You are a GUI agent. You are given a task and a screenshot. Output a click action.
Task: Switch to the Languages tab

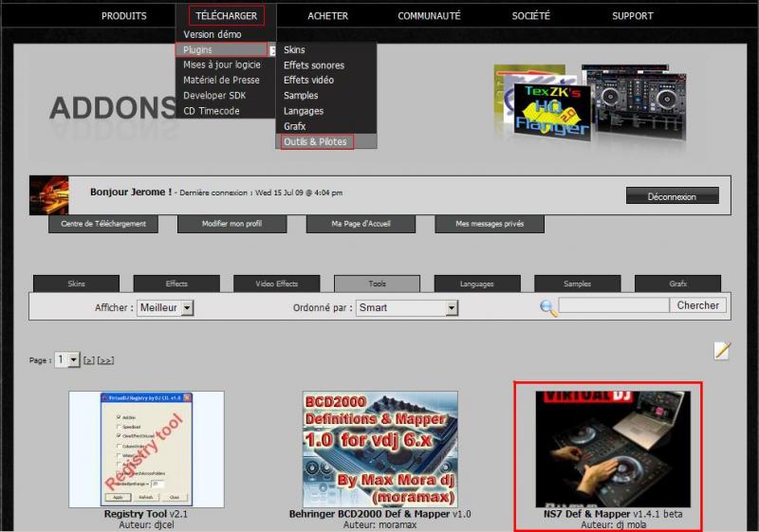tap(477, 284)
